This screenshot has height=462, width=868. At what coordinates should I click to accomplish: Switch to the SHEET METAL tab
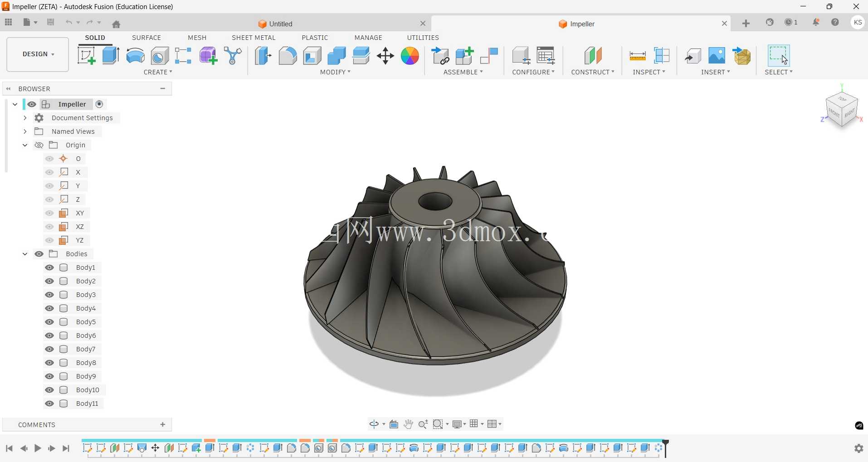[x=254, y=38]
